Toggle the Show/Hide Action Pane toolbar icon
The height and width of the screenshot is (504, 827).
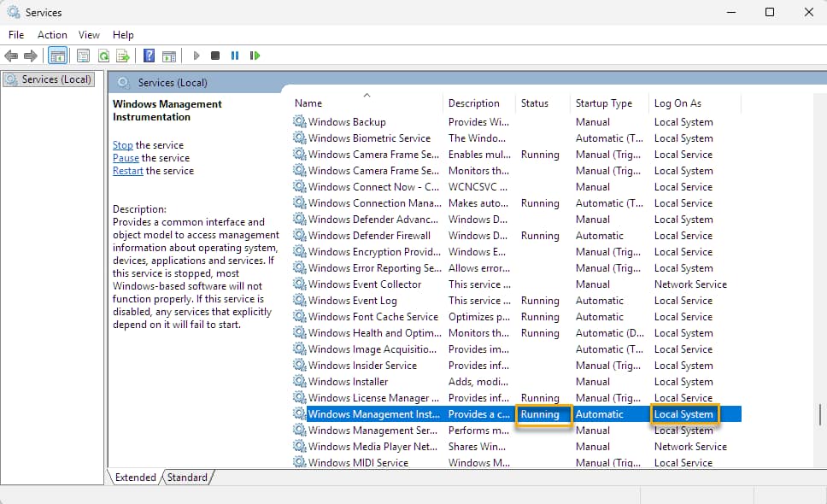point(169,56)
